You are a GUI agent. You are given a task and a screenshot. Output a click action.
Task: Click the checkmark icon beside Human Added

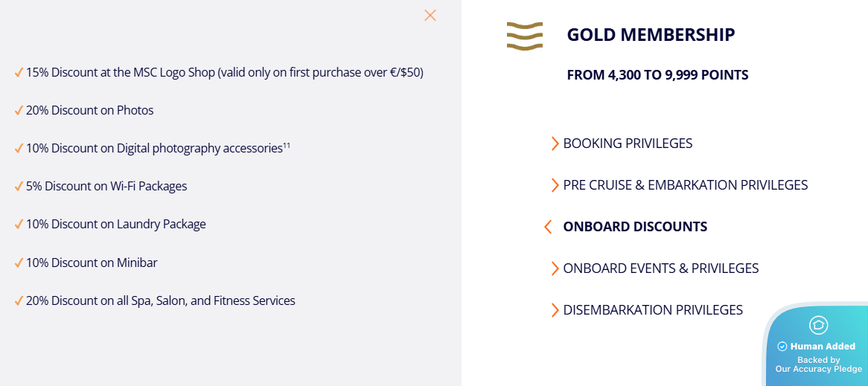tap(782, 347)
